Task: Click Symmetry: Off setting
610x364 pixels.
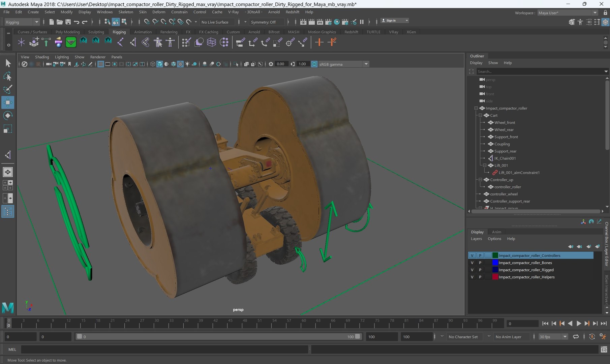Action: (x=266, y=22)
